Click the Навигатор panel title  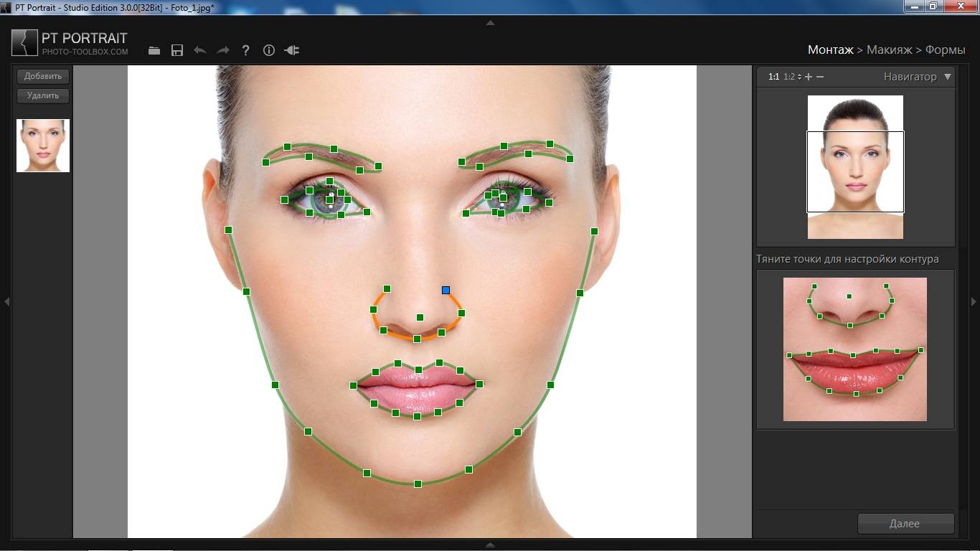click(910, 77)
